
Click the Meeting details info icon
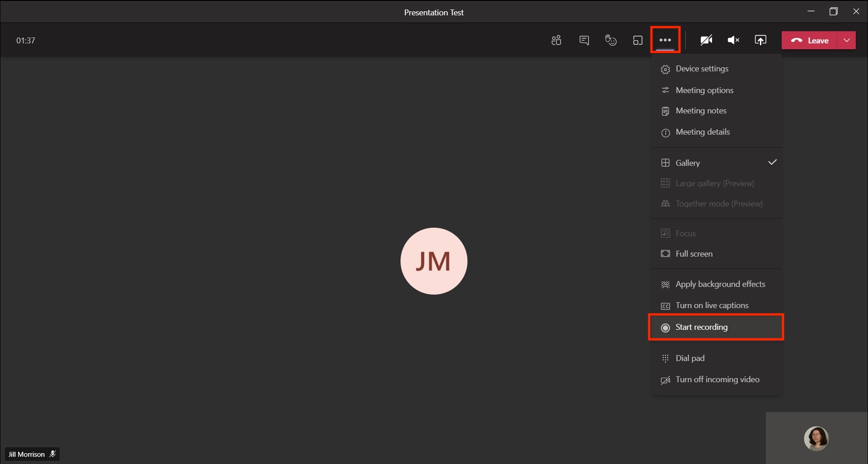(x=665, y=132)
